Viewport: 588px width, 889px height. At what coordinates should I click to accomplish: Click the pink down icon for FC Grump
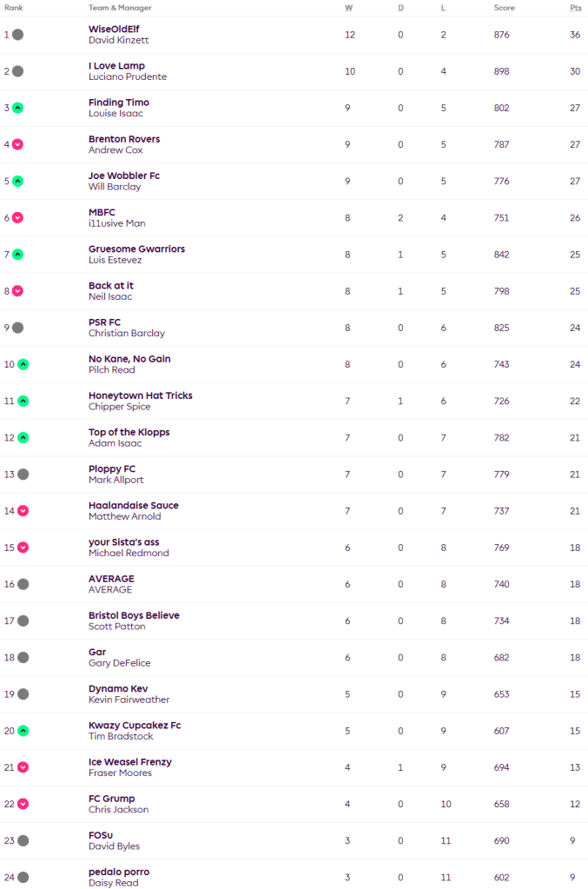(x=23, y=804)
